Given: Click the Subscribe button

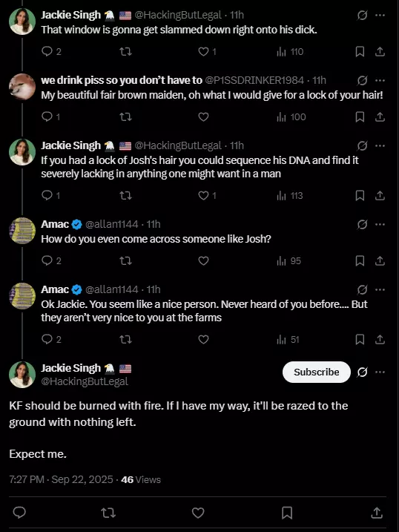Looking at the screenshot, I should [x=316, y=372].
